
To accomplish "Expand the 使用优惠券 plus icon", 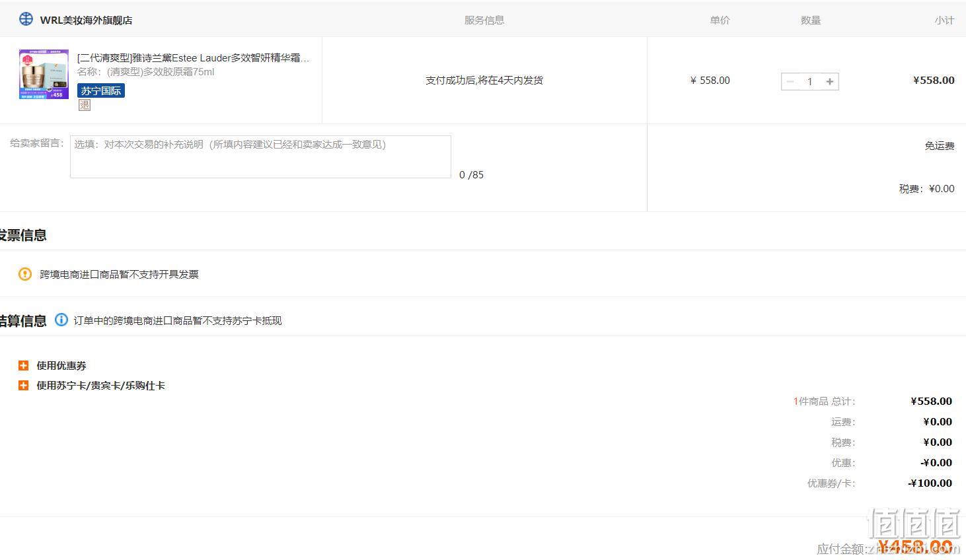I will pyautogui.click(x=23, y=365).
